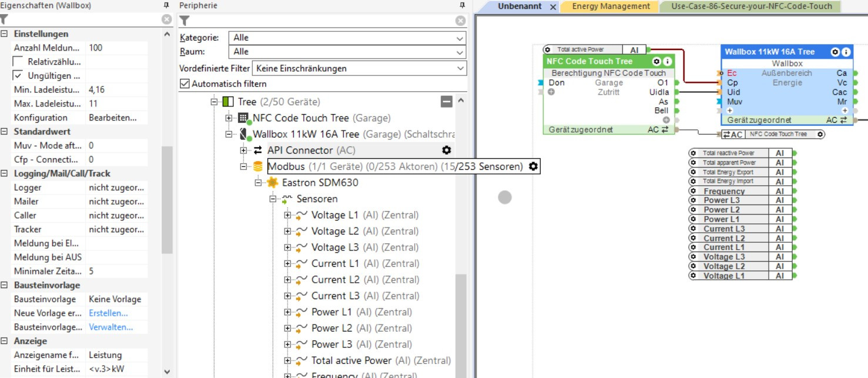Click Verwalten... link for Bausteinvorlage
The image size is (868, 378).
pos(110,327)
